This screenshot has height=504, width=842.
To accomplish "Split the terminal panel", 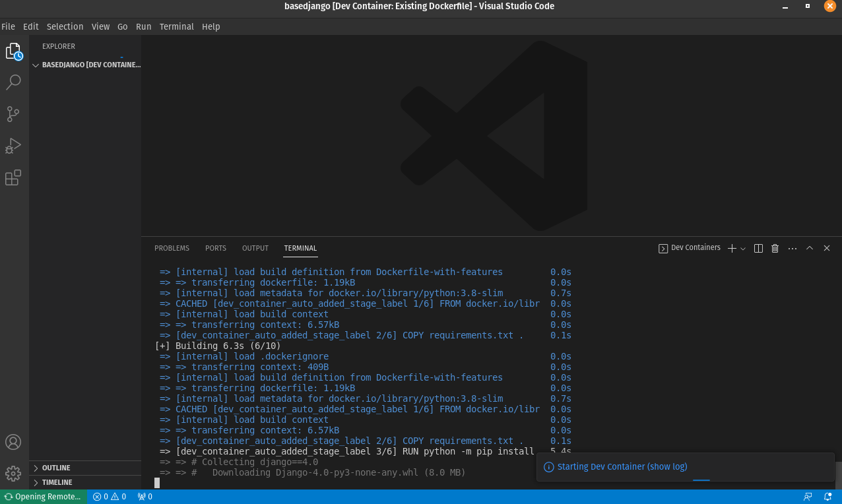I will pyautogui.click(x=758, y=248).
